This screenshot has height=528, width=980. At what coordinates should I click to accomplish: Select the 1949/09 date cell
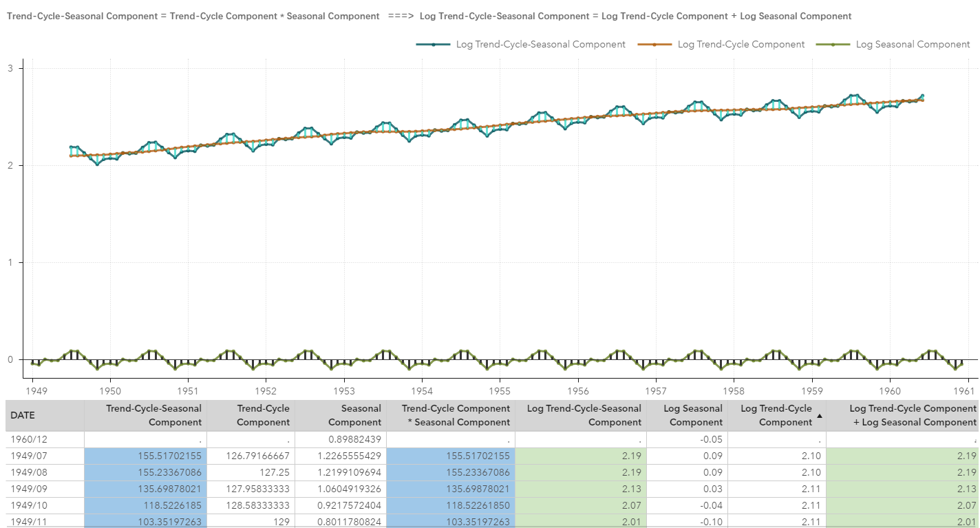[x=44, y=489]
